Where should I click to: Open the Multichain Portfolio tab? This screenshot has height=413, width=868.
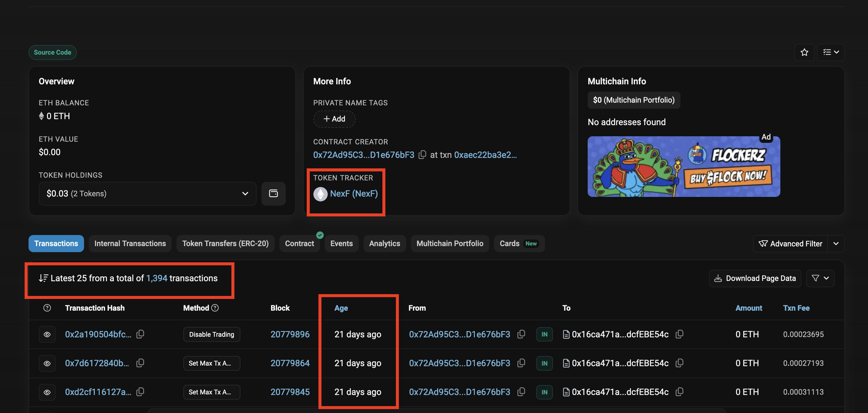450,243
